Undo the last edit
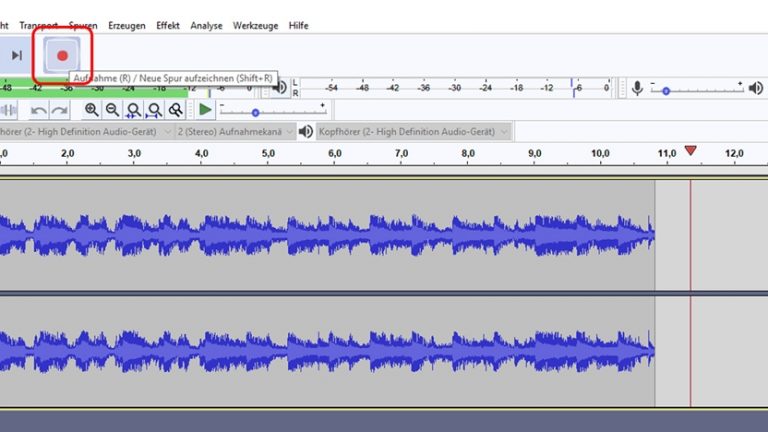Image resolution: width=768 pixels, height=432 pixels. (38, 110)
